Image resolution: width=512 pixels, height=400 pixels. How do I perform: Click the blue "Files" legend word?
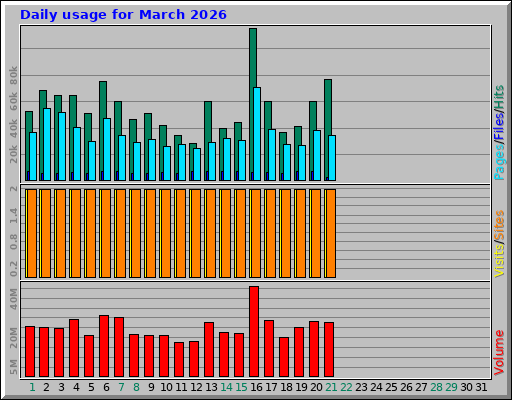click(499, 127)
